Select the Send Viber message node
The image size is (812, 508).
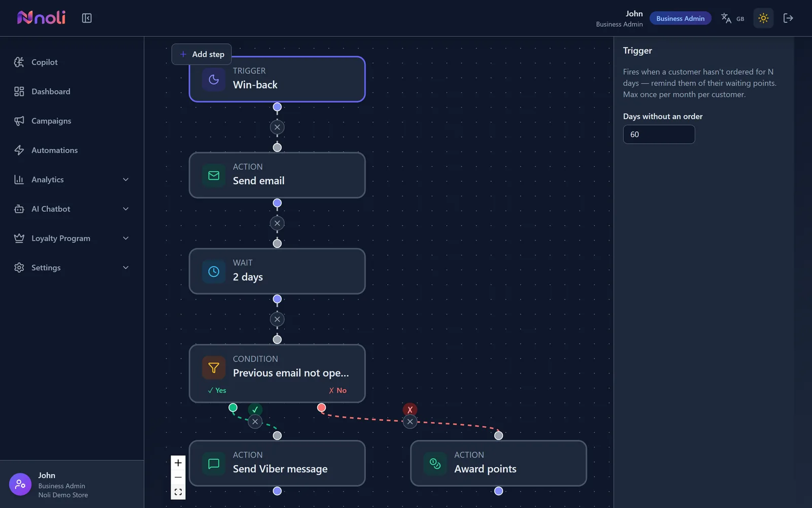tap(277, 463)
